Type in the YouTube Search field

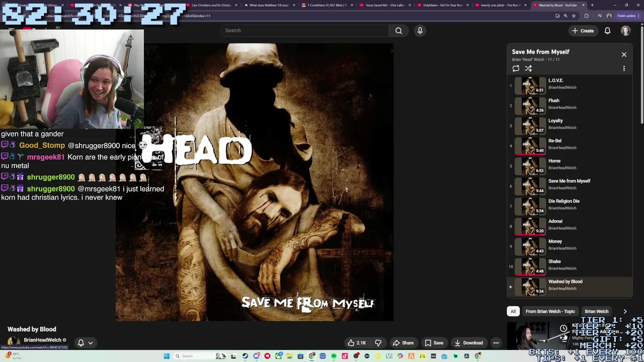304,31
